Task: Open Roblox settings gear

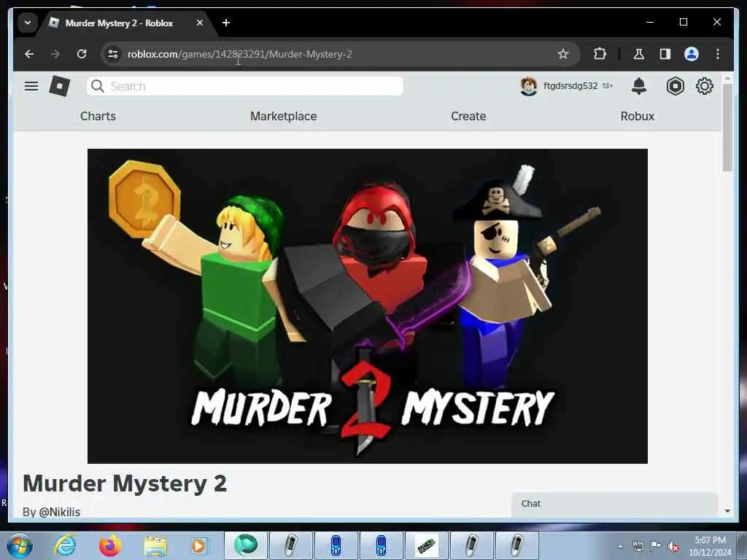Action: pyautogui.click(x=705, y=86)
